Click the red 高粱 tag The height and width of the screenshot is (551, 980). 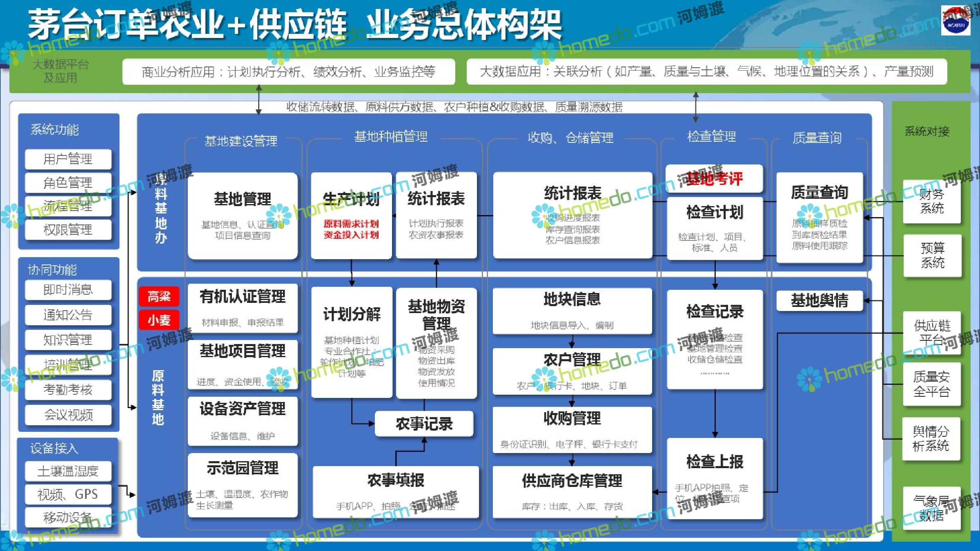point(159,296)
